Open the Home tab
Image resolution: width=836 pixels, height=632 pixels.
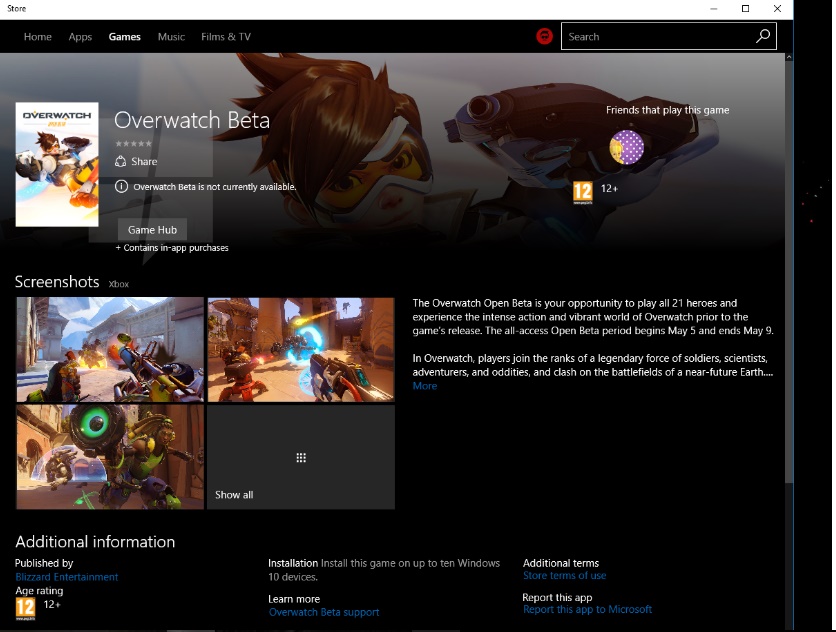pos(38,37)
